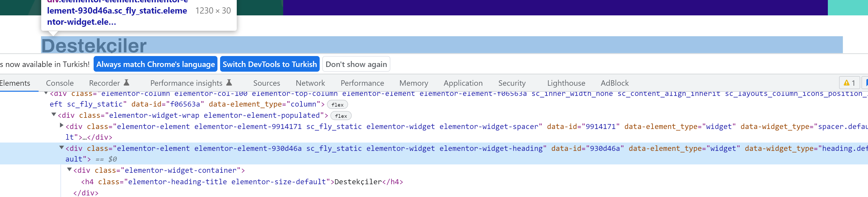Dismiss with Don't show again button
This screenshot has width=868, height=197.
(x=356, y=64)
